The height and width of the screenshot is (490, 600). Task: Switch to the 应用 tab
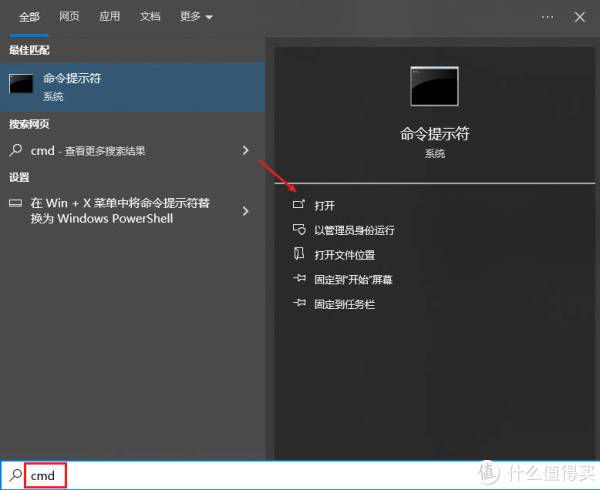coord(110,17)
